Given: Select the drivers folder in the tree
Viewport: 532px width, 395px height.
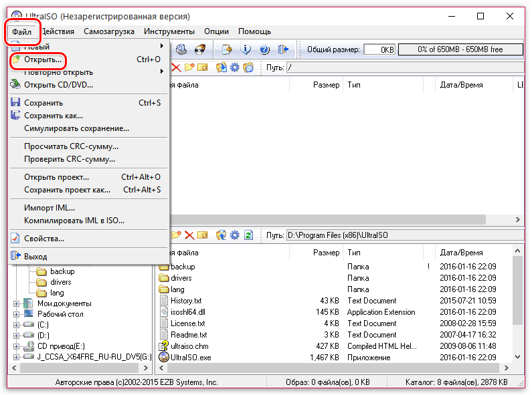Looking at the screenshot, I should [x=60, y=282].
